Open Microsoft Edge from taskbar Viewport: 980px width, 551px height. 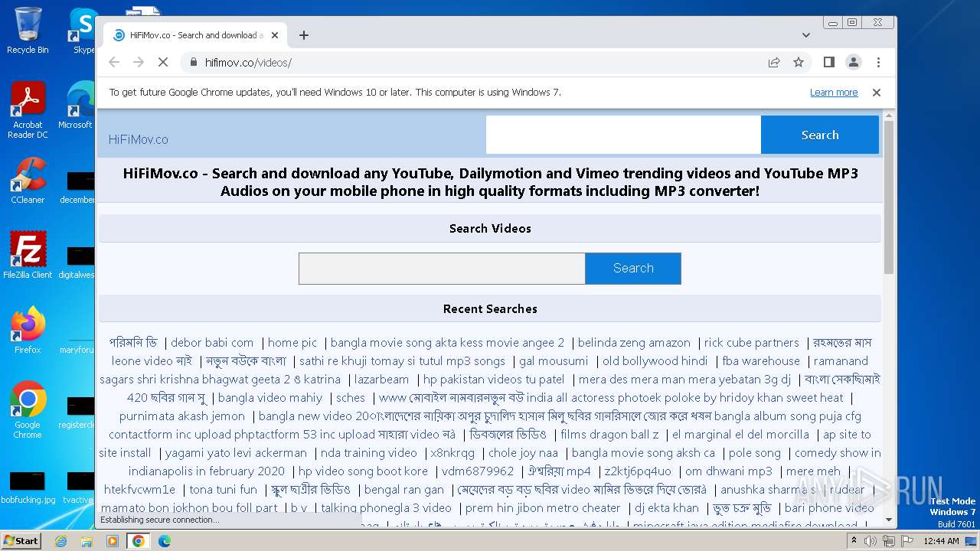pyautogui.click(x=164, y=541)
